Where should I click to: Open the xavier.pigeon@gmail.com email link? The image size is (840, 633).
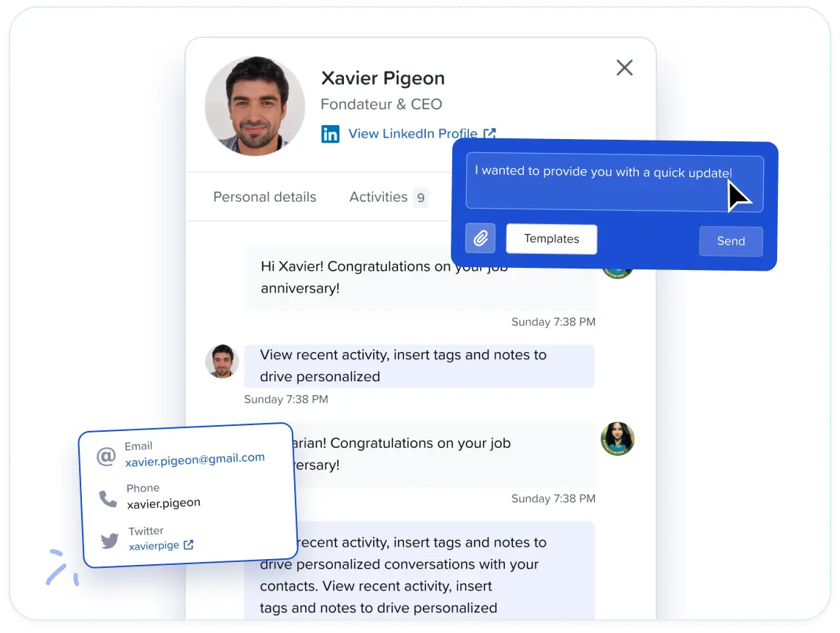(195, 460)
